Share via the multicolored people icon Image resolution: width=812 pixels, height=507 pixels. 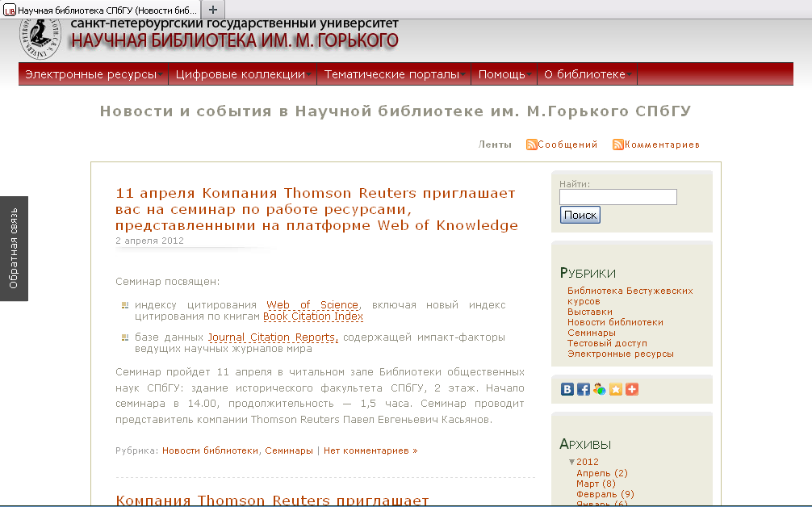[599, 389]
